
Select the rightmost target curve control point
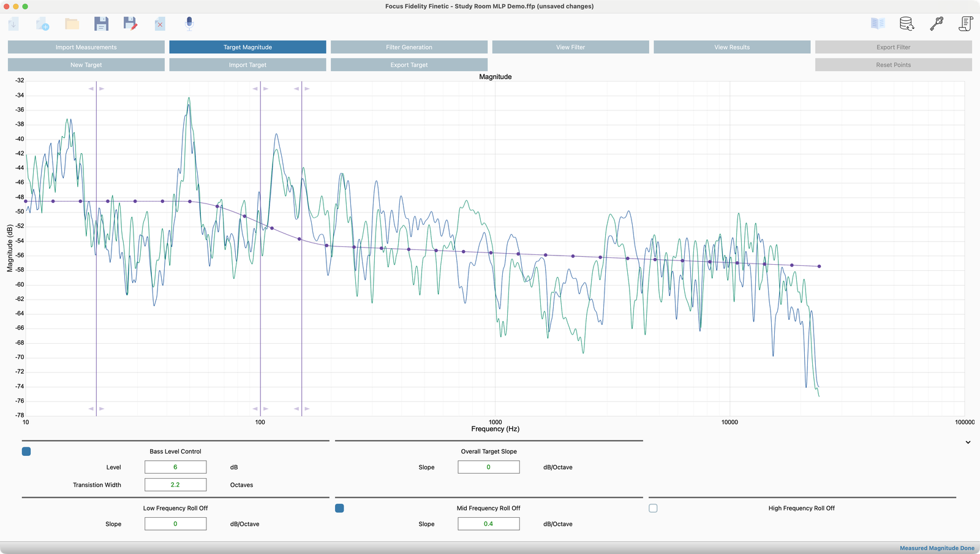pos(820,267)
